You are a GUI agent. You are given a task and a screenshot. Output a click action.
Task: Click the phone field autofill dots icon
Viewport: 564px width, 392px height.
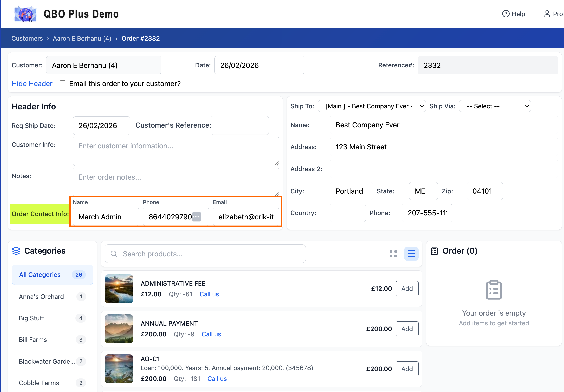click(197, 217)
